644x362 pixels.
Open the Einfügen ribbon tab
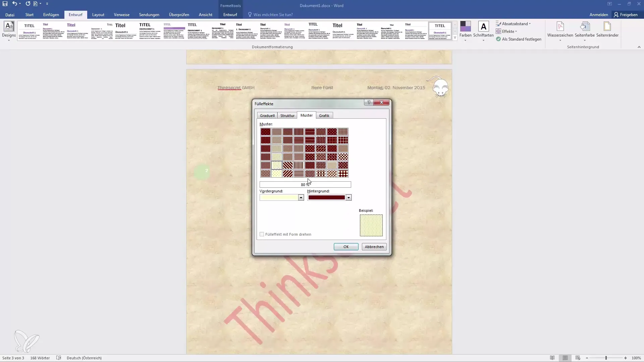pyautogui.click(x=51, y=15)
